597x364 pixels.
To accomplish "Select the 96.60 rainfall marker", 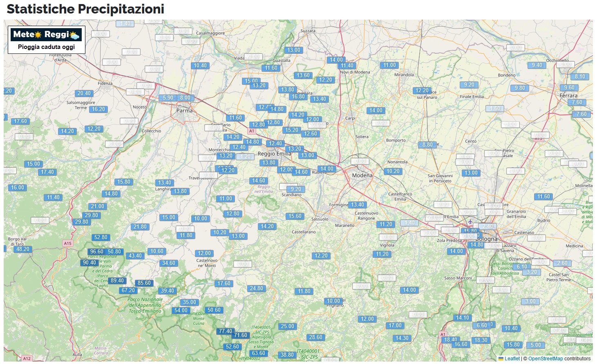I will 97,252.
